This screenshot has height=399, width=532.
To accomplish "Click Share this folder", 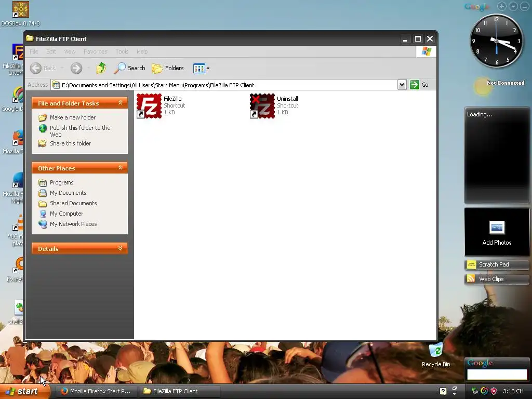I will click(x=65, y=143).
